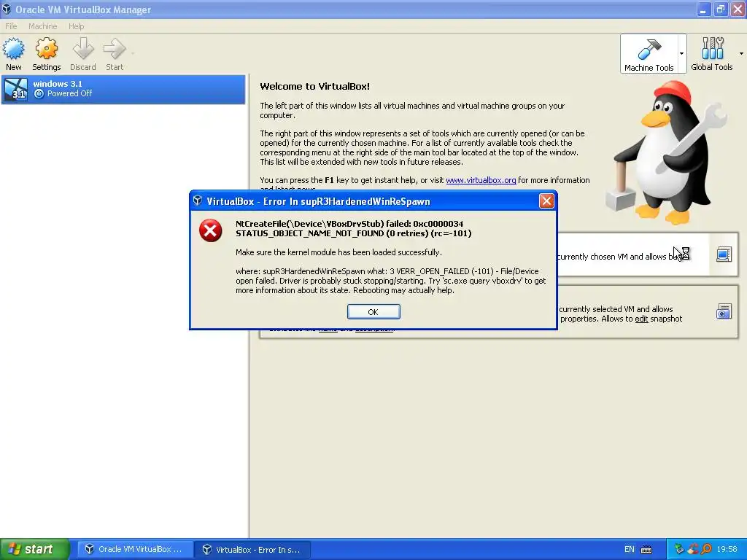Click the keyboard icon in taskbar
747x560 pixels.
(x=646, y=550)
